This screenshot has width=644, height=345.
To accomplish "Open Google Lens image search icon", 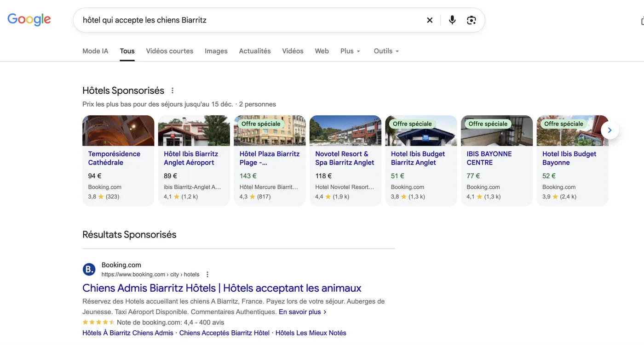I will [471, 20].
